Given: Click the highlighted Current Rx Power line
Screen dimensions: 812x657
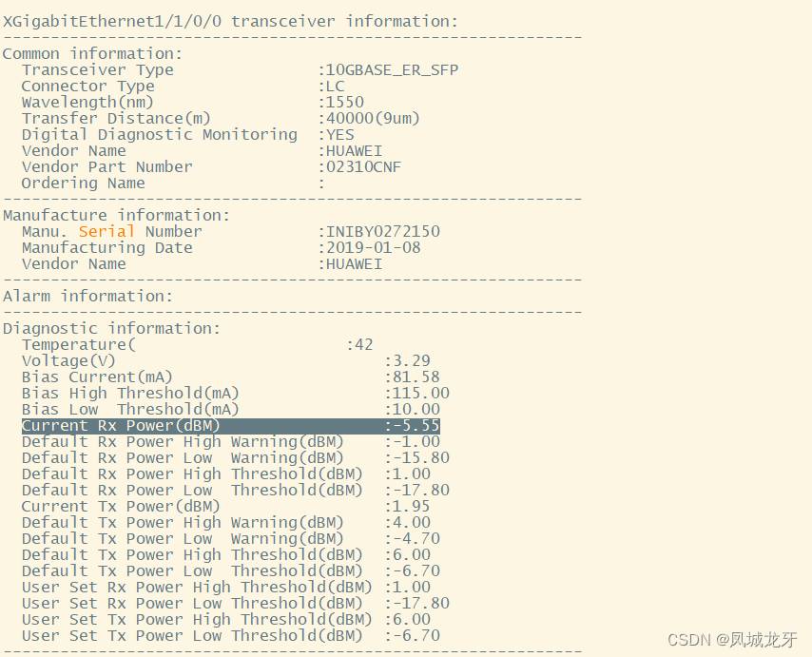Looking at the screenshot, I should pyautogui.click(x=231, y=426).
